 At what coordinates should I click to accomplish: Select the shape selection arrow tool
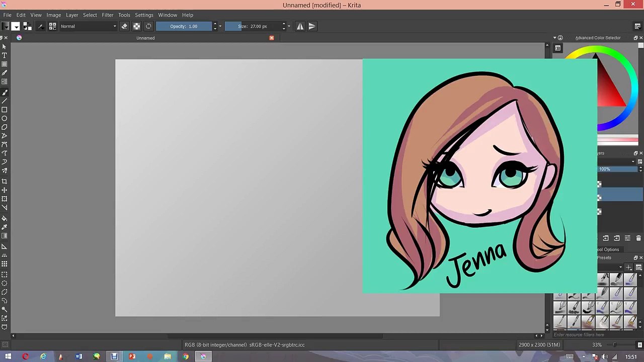coord(5,46)
